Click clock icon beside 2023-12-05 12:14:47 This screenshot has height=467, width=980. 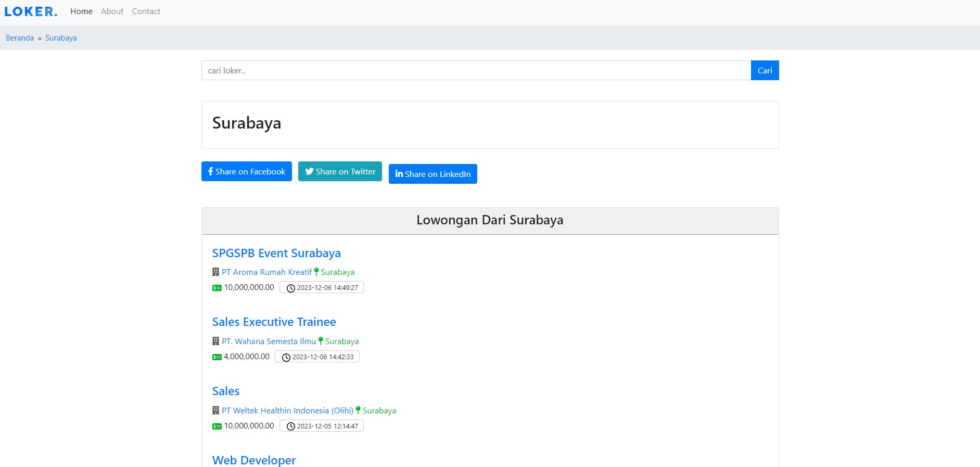point(291,426)
